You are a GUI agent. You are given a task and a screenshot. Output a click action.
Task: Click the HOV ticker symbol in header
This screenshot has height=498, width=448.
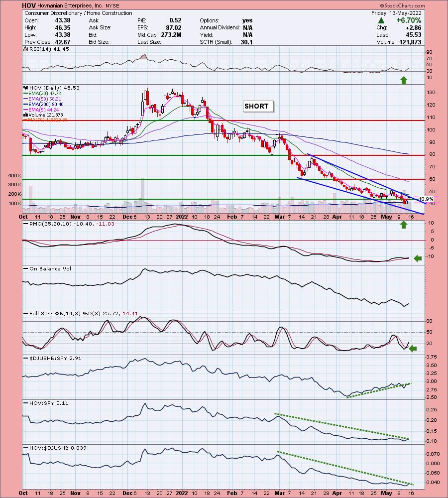click(x=28, y=5)
